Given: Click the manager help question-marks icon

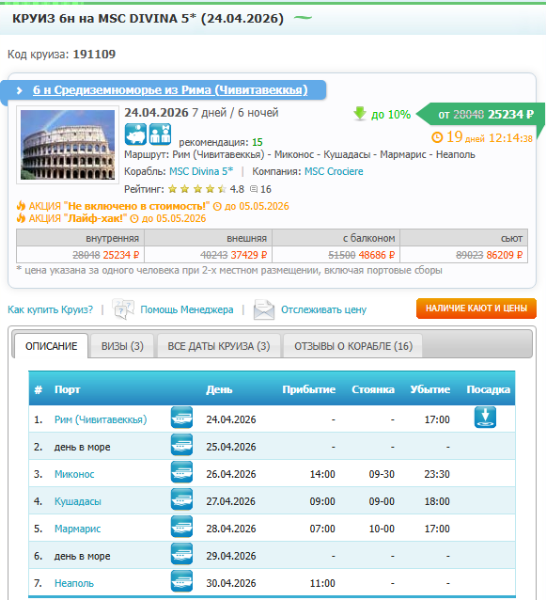Looking at the screenshot, I should 123,309.
